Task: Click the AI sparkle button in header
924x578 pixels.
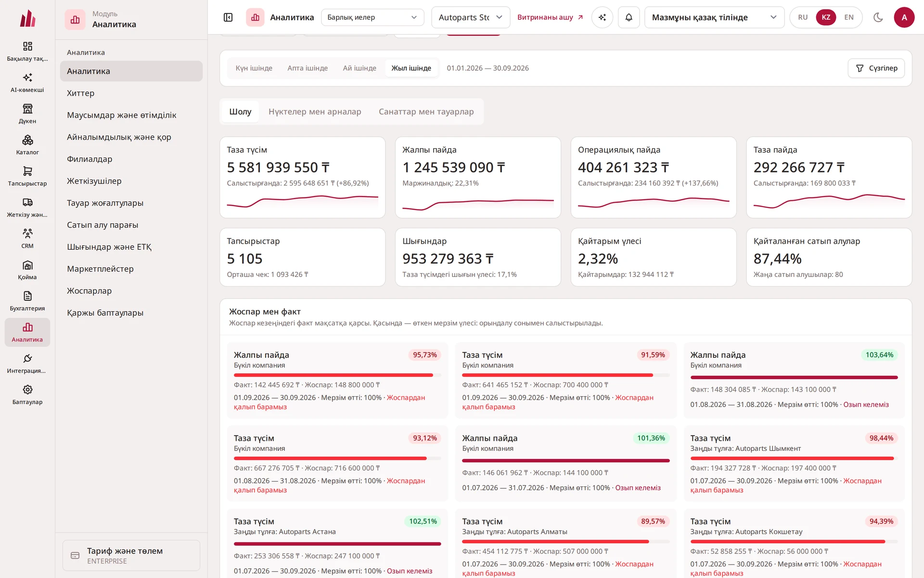Action: 602,17
